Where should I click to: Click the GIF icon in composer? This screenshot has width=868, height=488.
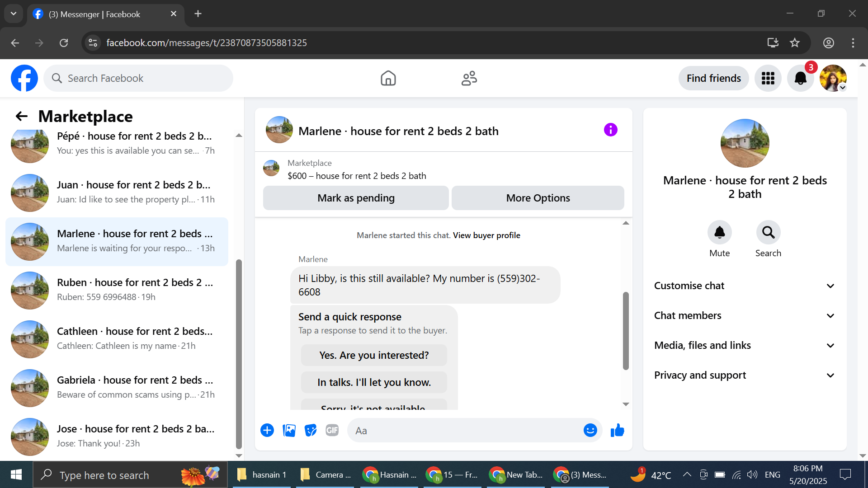332,431
